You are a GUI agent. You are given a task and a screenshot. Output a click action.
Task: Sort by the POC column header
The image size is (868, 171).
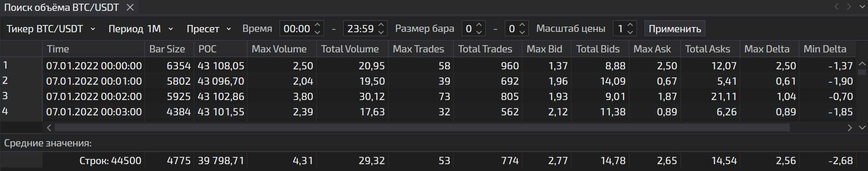(x=208, y=49)
